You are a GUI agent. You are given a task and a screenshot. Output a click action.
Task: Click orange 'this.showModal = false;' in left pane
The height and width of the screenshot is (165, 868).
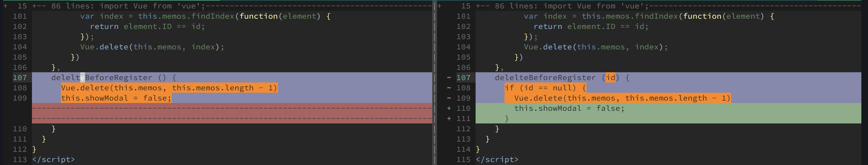[x=116, y=98]
